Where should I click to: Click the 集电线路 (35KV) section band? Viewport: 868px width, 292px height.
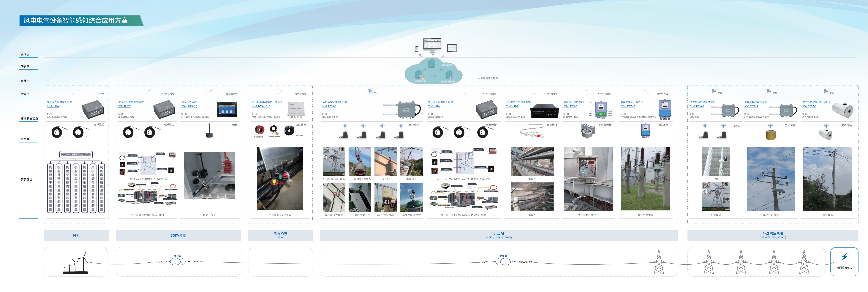point(280,235)
